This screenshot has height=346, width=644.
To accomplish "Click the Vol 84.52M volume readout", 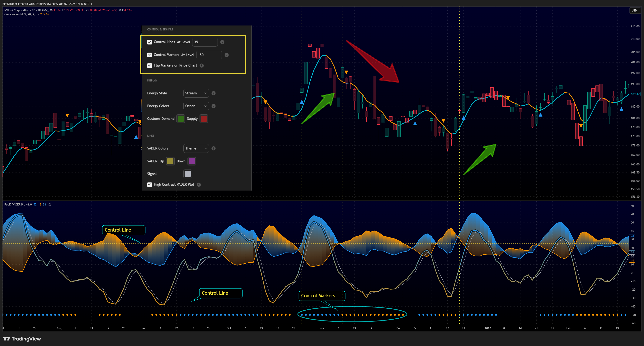I will 126,10.
